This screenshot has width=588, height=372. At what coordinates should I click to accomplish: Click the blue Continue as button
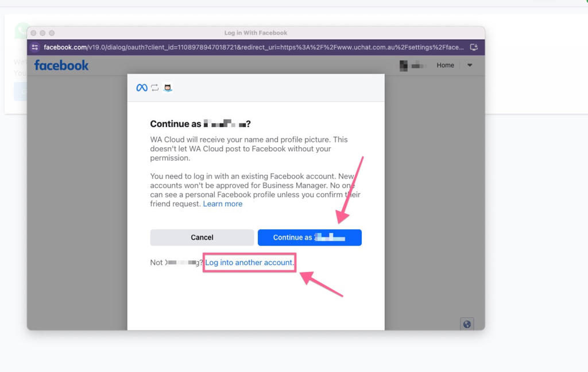pyautogui.click(x=310, y=237)
